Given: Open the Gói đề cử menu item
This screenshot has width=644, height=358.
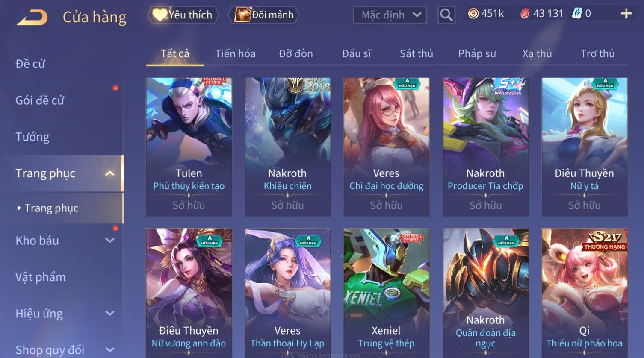Looking at the screenshot, I should pos(40,100).
